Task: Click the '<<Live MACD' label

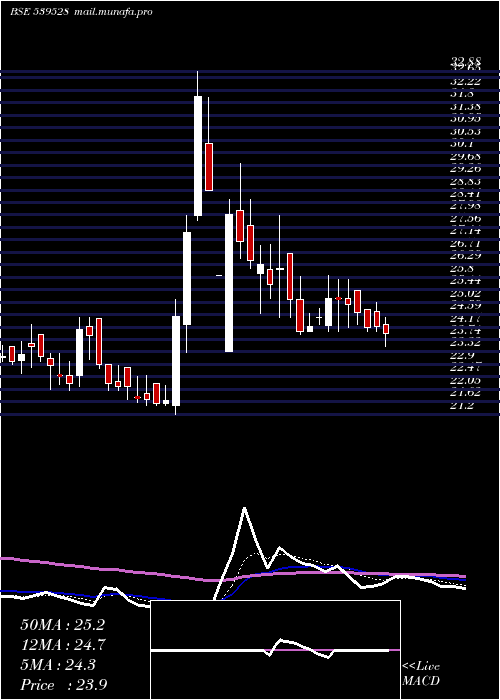Action: tap(421, 674)
